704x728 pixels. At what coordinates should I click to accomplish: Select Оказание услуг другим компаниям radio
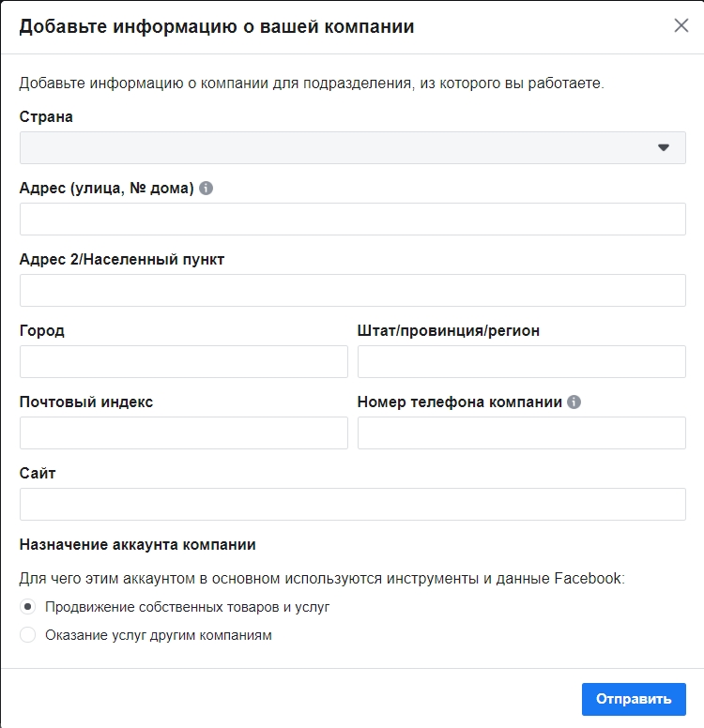[x=28, y=635]
